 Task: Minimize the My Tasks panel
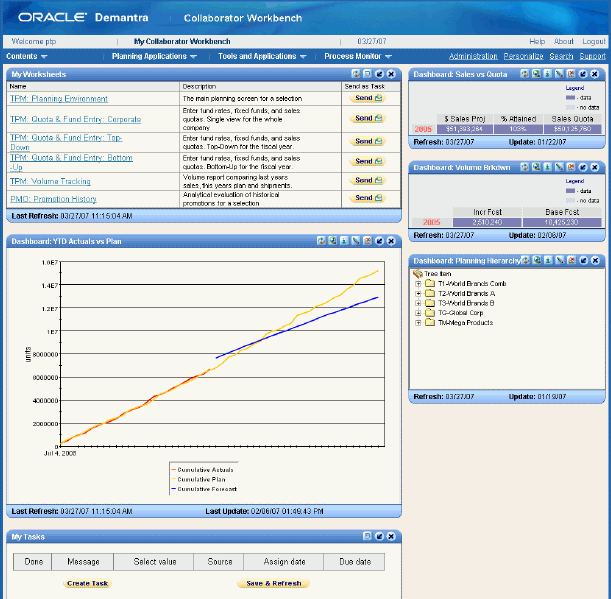coord(379,536)
